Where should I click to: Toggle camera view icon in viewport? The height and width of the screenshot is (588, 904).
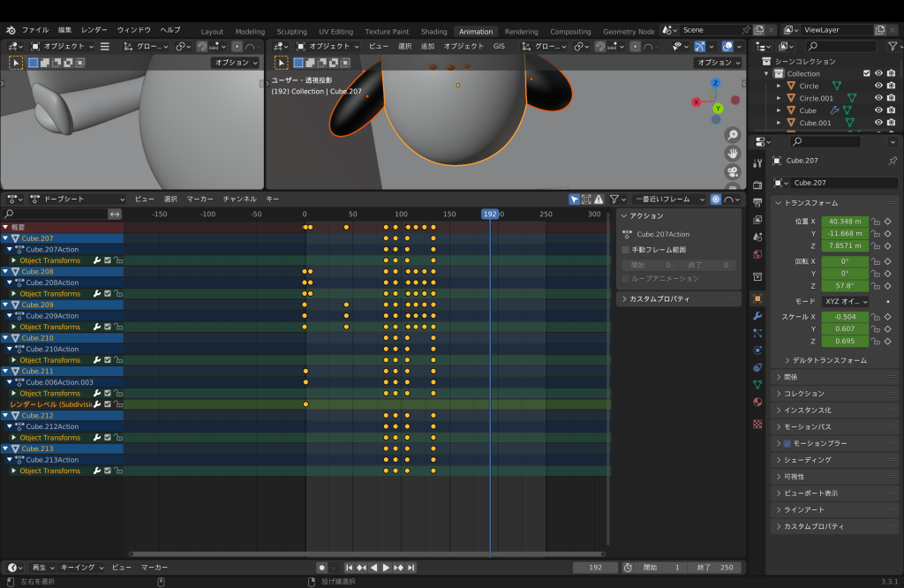point(732,172)
